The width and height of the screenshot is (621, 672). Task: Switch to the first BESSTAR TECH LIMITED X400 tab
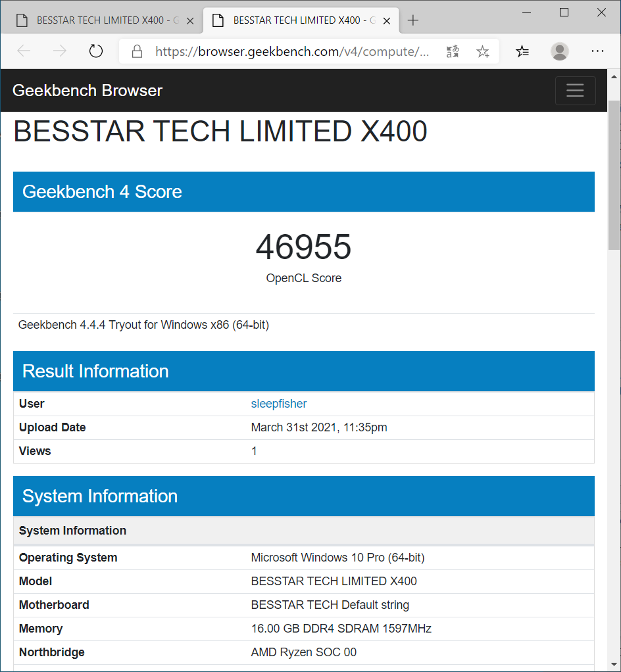pos(101,20)
